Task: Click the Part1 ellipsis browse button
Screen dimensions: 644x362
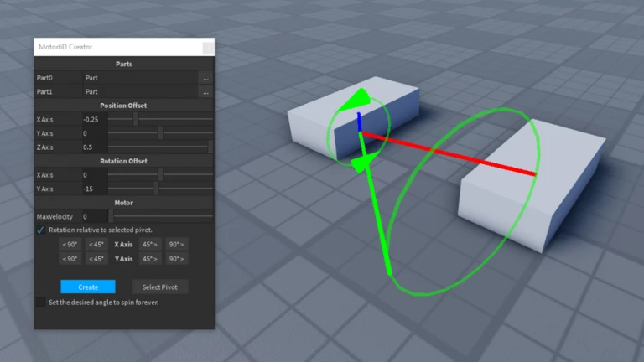Action: click(205, 91)
